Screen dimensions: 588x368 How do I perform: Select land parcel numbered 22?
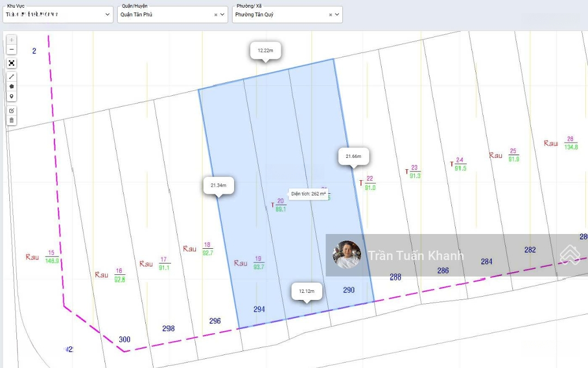coord(370,183)
